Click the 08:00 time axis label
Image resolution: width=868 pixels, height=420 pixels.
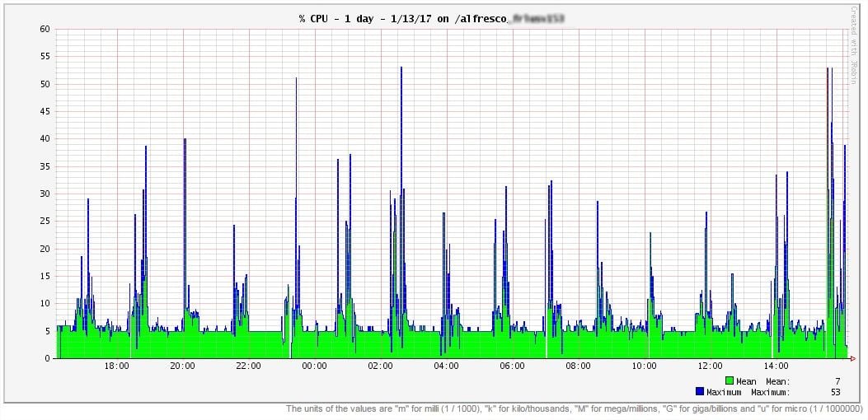coord(578,366)
